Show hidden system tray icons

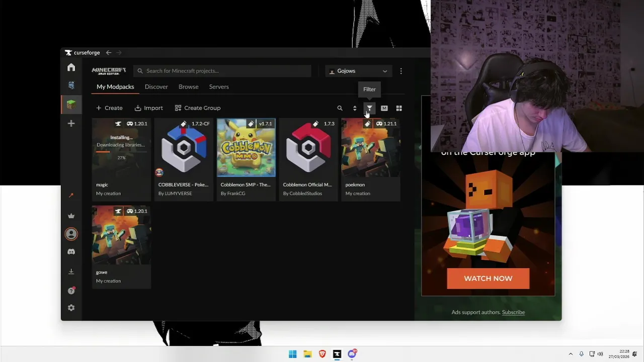pos(571,354)
